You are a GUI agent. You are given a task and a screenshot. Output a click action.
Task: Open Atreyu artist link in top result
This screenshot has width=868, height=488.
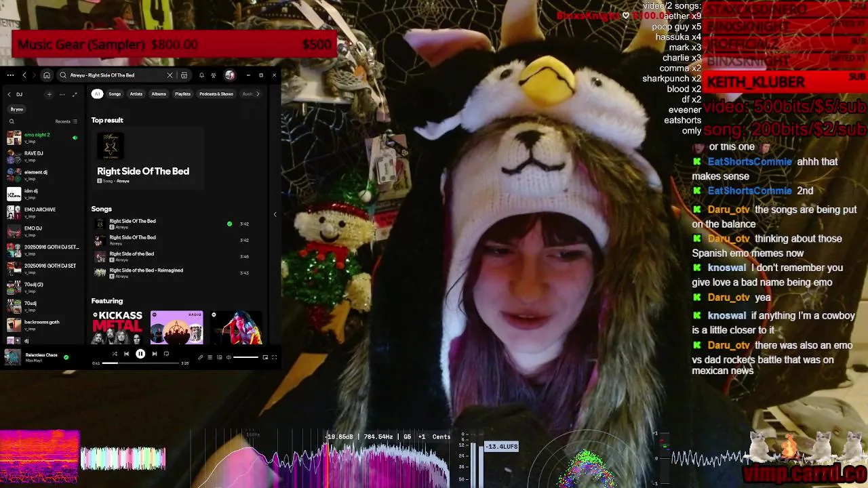click(123, 181)
